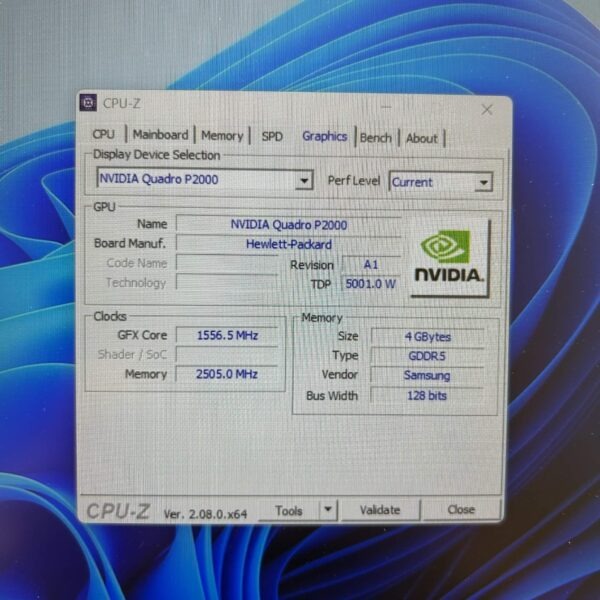Open the Display Device Selection combo box
The image size is (600, 600).
click(x=205, y=179)
